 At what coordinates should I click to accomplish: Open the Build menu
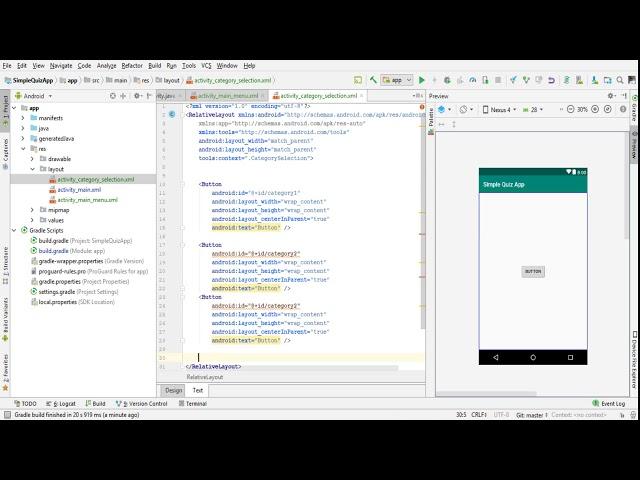click(154, 65)
